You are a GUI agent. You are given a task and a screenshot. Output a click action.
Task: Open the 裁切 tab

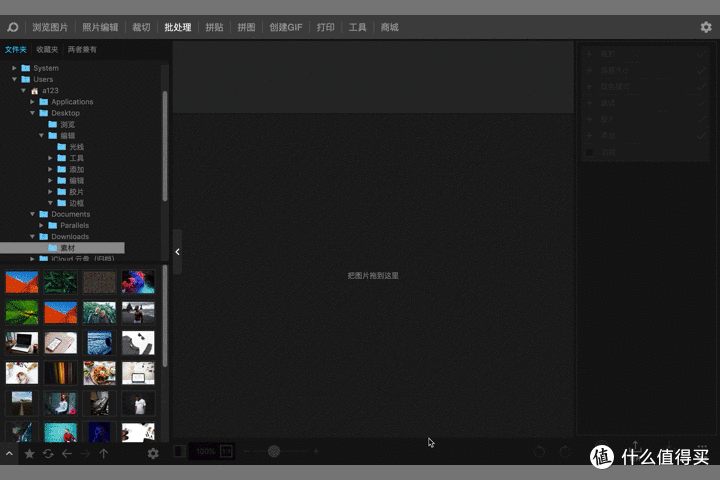click(x=141, y=27)
